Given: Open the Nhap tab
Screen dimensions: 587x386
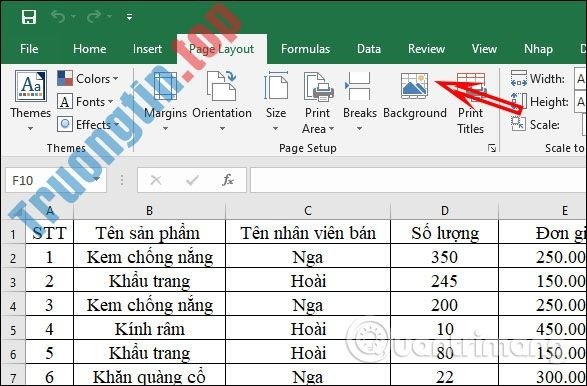Looking at the screenshot, I should [x=538, y=49].
